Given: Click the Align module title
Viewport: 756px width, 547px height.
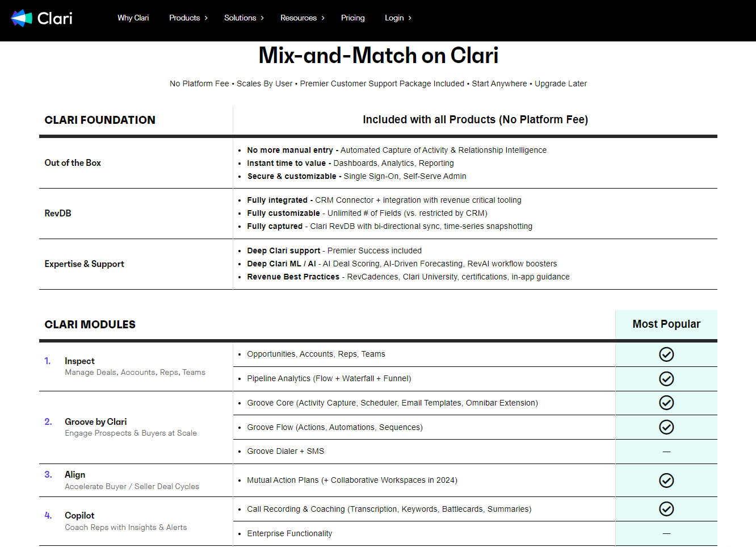Looking at the screenshot, I should point(75,475).
